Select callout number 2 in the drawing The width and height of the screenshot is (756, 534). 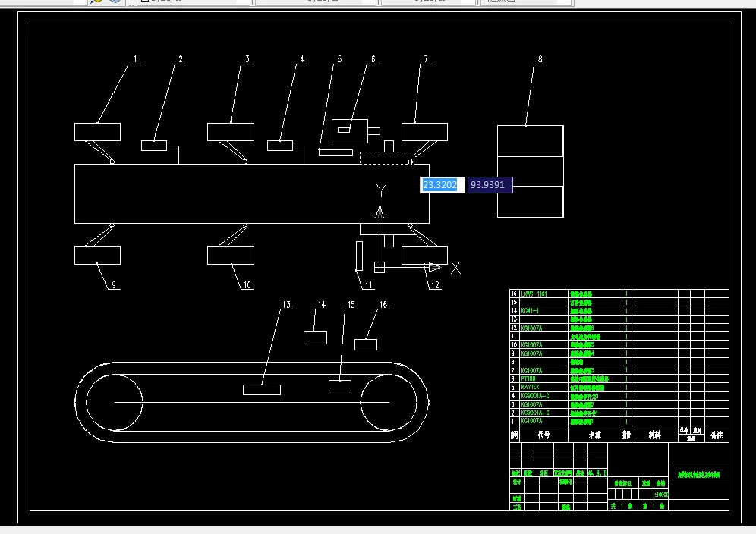point(181,59)
